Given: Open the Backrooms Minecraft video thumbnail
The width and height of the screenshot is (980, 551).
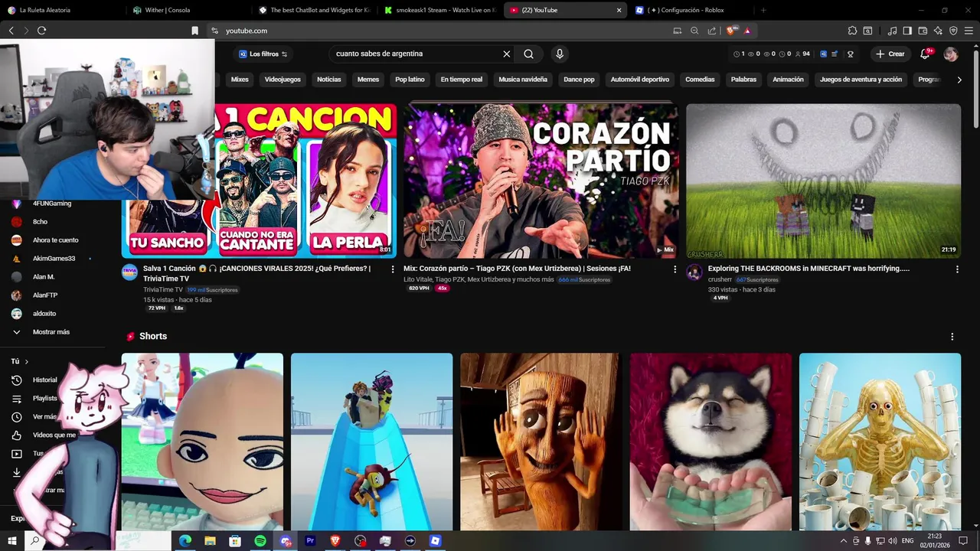Looking at the screenshot, I should coord(823,181).
